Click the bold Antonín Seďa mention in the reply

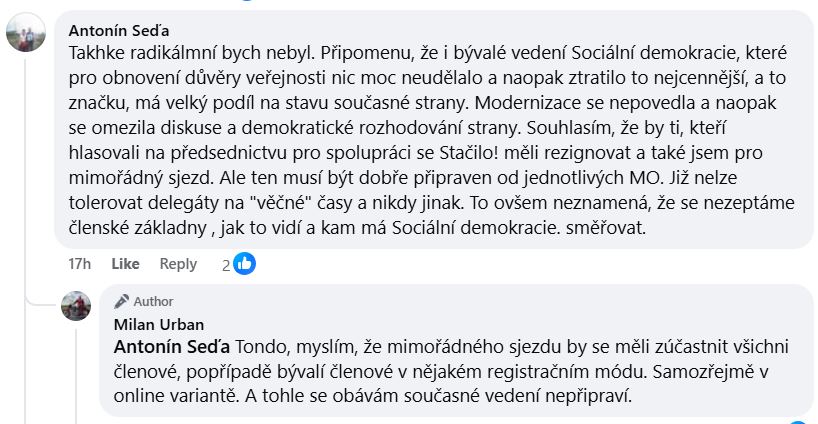[x=173, y=347]
